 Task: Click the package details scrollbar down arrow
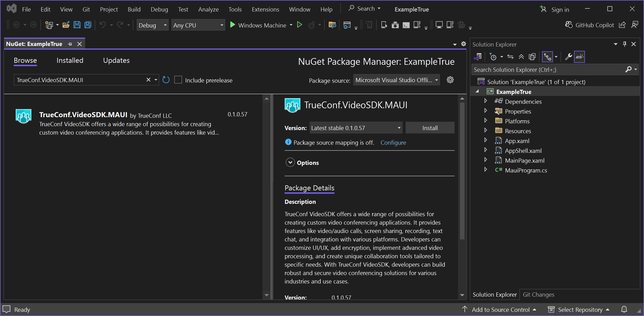click(x=462, y=295)
